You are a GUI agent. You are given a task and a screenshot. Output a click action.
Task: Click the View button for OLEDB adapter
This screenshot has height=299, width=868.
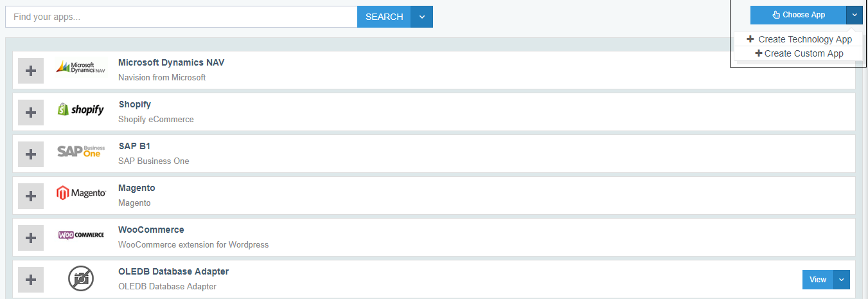pyautogui.click(x=817, y=280)
